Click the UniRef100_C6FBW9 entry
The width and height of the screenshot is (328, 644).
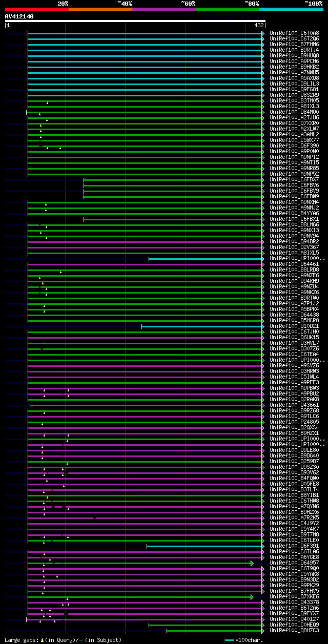coord(294,196)
